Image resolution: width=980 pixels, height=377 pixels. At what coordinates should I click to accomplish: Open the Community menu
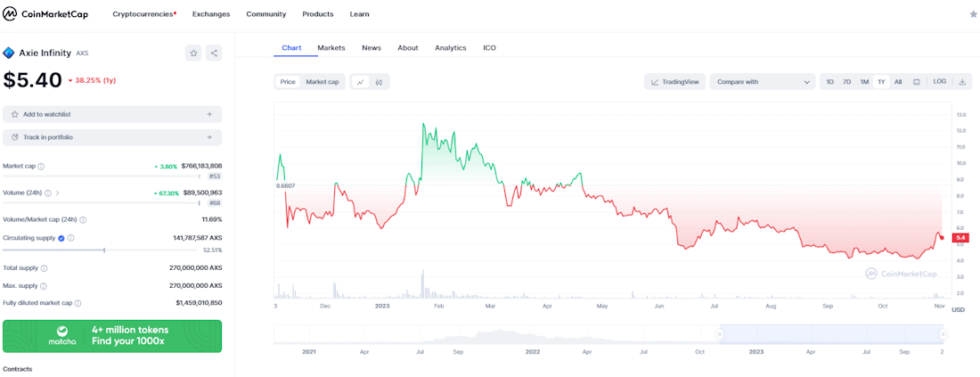click(x=266, y=13)
